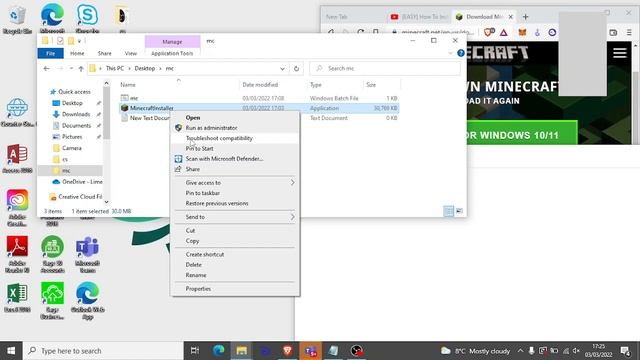
Task: Switch to the details view layout icon
Action: (448, 211)
